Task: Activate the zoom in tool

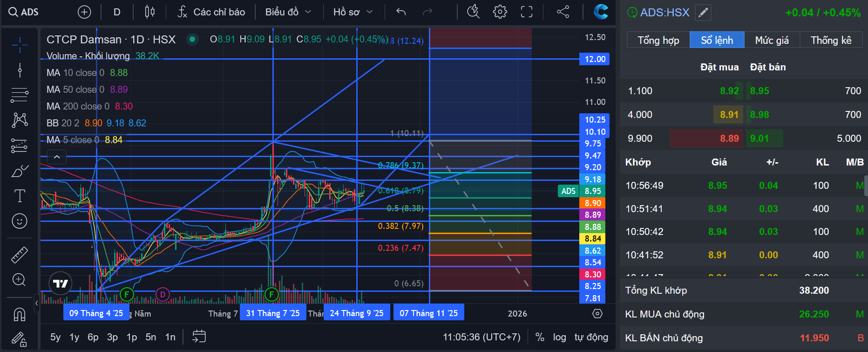Action: pyautogui.click(x=20, y=280)
